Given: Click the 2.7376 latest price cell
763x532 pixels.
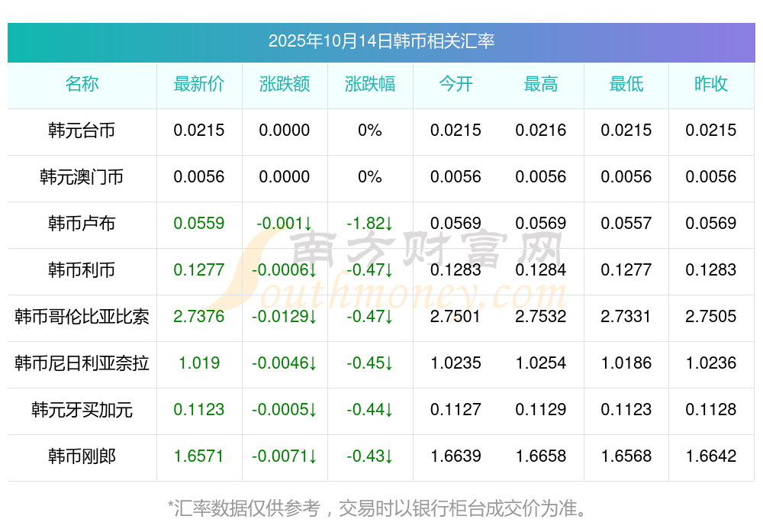Looking at the screenshot, I should coord(199,317).
